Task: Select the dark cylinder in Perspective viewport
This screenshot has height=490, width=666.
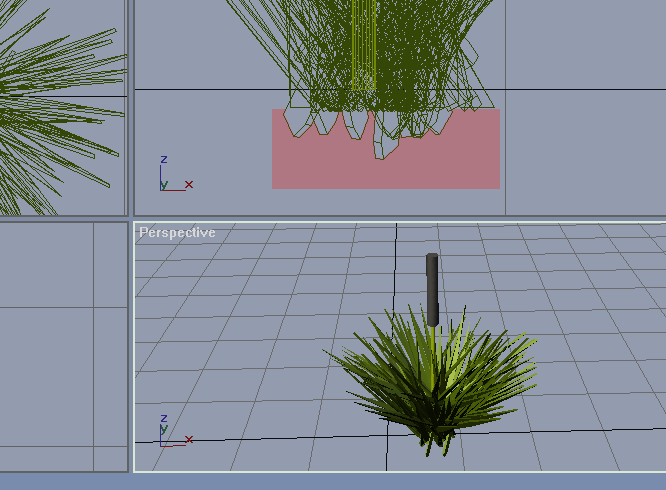Action: tap(432, 290)
